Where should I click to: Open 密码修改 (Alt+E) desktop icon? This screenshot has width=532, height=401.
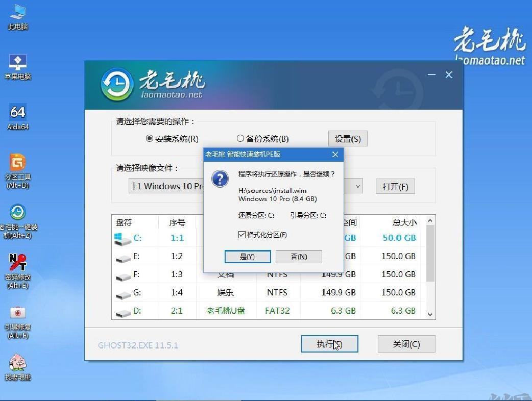point(18,271)
